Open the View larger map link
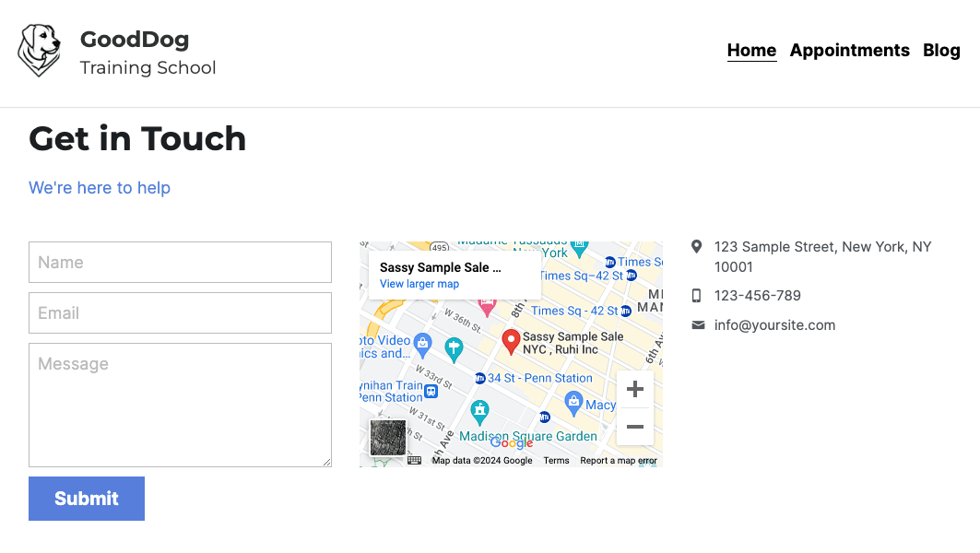The height and width of the screenshot is (553, 980). coord(419,284)
